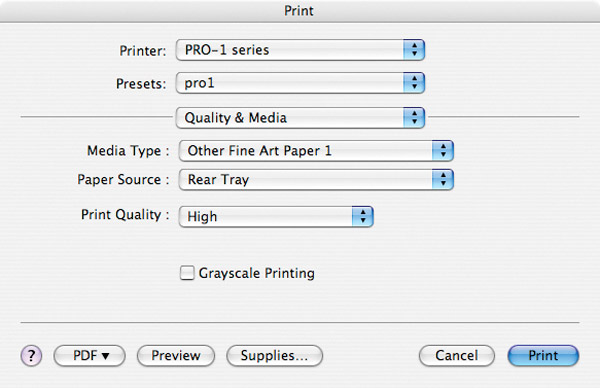Viewport: 600px width, 388px height.
Task: Switch the Quality & Media settings pane
Action: [x=300, y=117]
